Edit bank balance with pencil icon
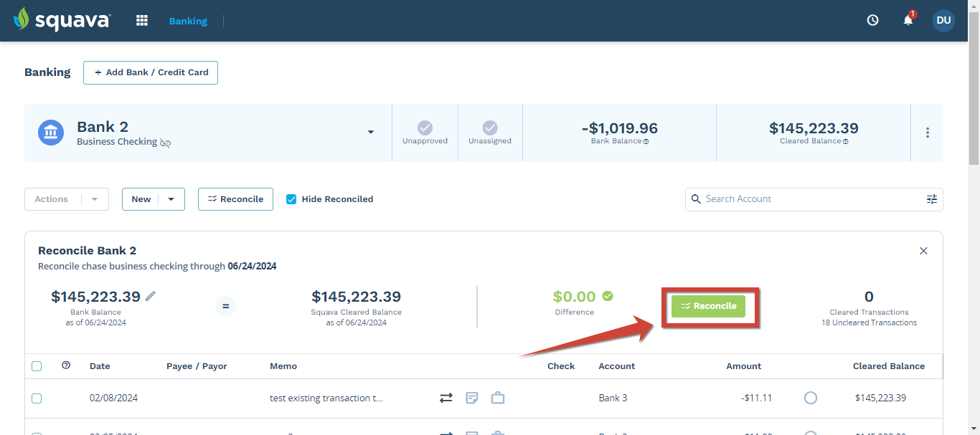 [x=151, y=296]
